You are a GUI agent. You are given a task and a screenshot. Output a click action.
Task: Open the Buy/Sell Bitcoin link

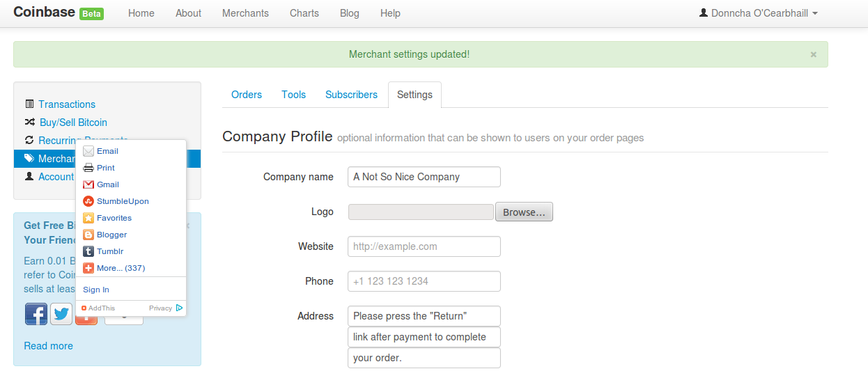(x=73, y=123)
